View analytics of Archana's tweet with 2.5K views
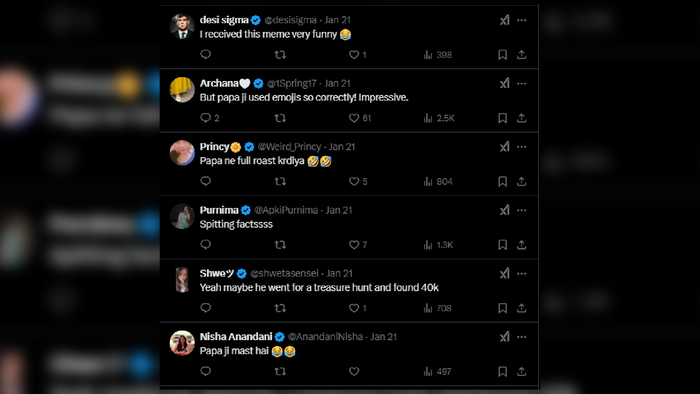700x394 pixels. click(439, 118)
